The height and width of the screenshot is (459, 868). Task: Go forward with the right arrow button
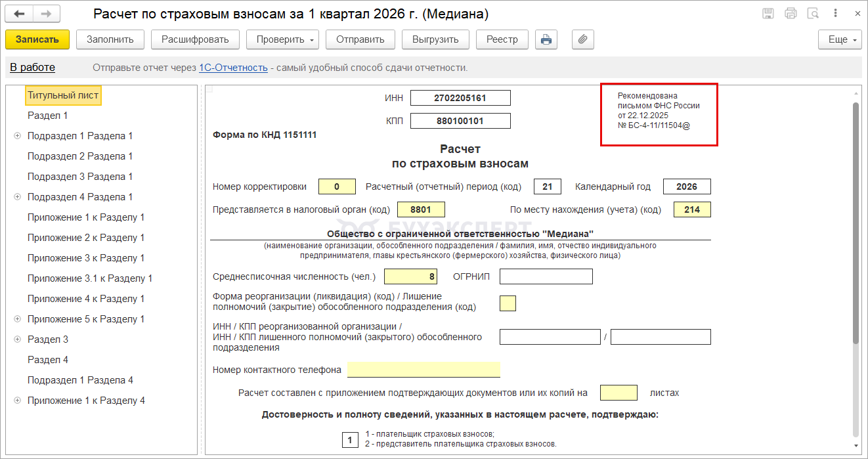click(46, 13)
